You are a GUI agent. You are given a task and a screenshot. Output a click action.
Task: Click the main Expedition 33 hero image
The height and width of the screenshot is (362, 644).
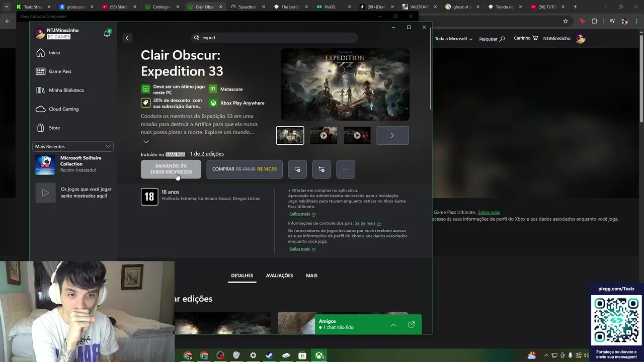pos(345,84)
